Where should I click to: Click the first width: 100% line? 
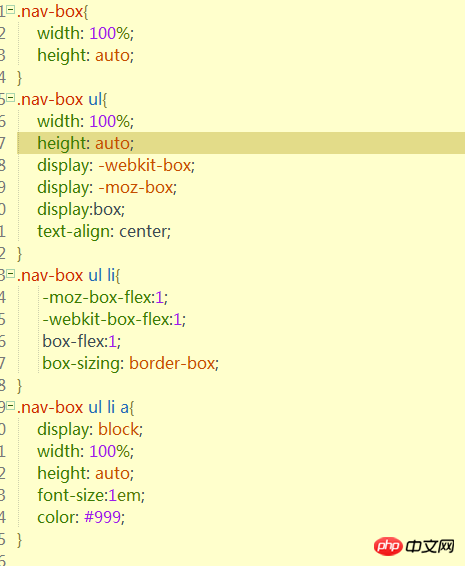point(86,33)
